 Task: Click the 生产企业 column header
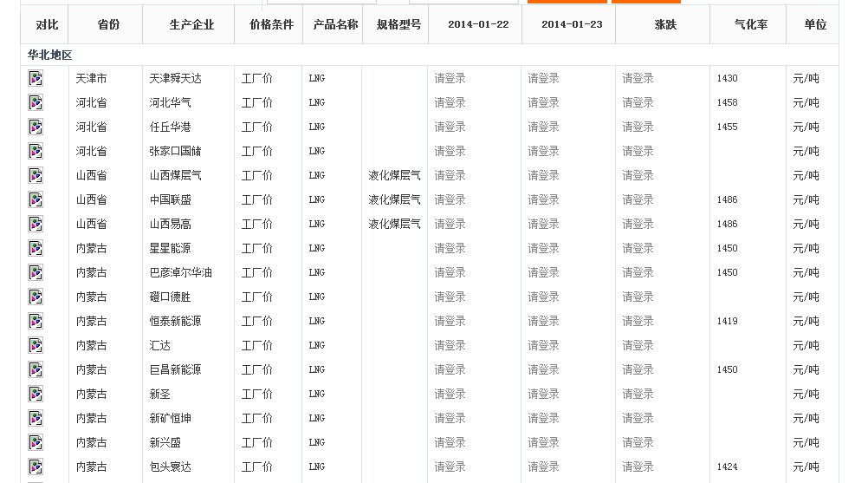(191, 24)
